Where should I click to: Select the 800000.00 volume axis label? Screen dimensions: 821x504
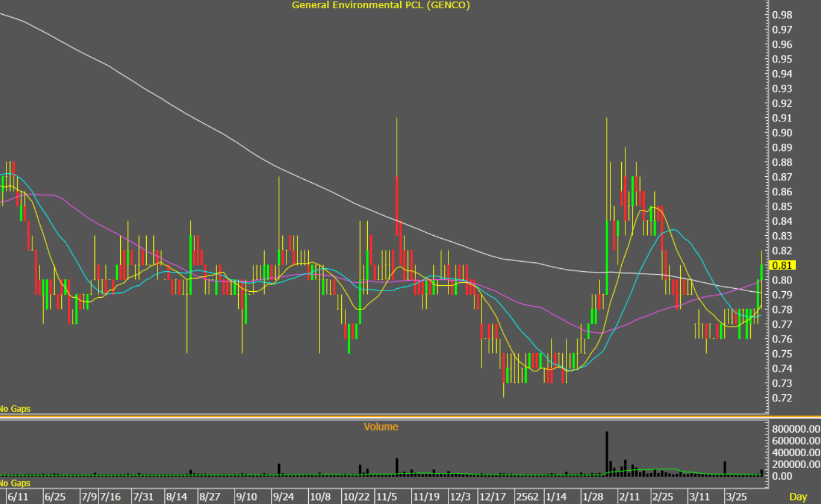796,429
